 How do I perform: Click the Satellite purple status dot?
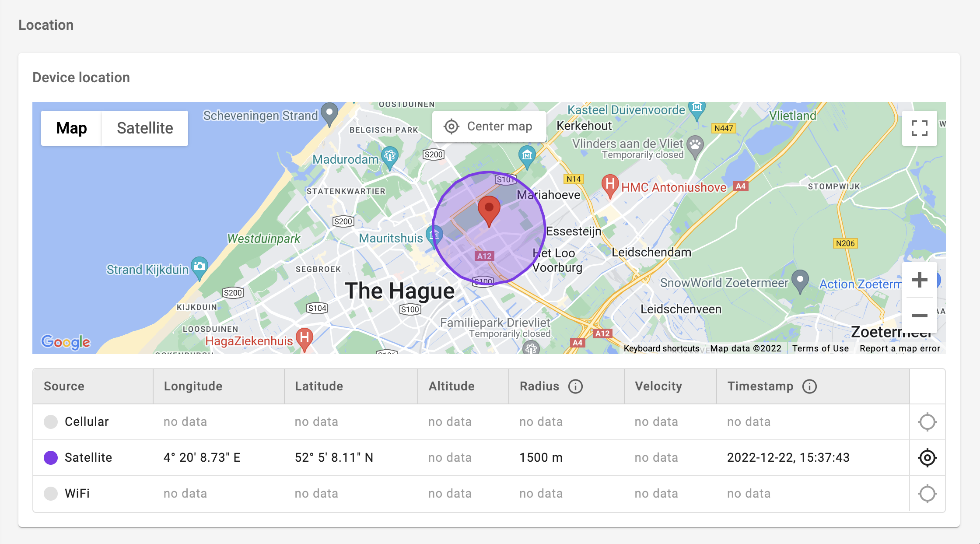point(51,458)
